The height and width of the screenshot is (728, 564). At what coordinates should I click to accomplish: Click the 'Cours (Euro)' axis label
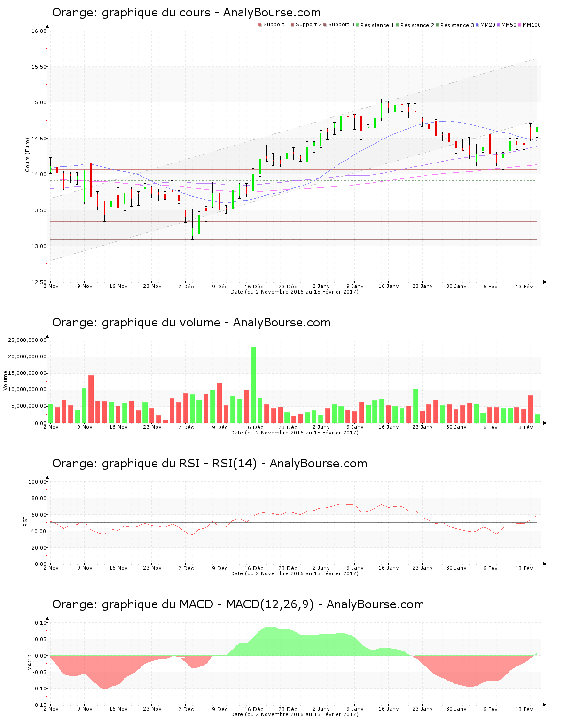[27, 155]
